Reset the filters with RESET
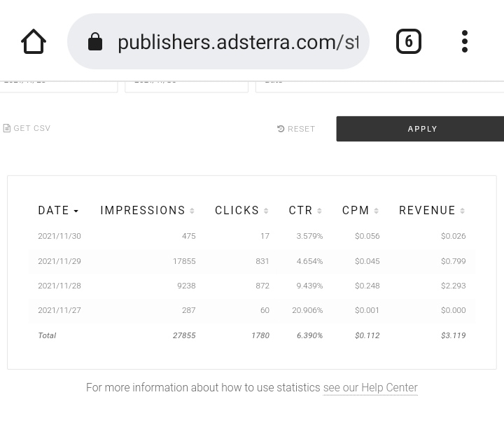 (x=301, y=129)
